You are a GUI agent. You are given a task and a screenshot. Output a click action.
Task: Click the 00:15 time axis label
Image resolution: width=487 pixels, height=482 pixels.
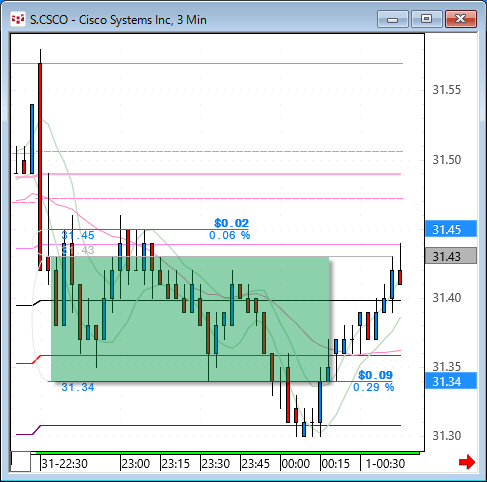[x=336, y=464]
